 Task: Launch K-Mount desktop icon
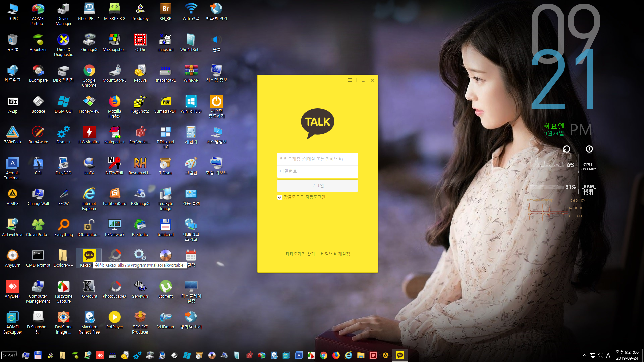(x=89, y=289)
